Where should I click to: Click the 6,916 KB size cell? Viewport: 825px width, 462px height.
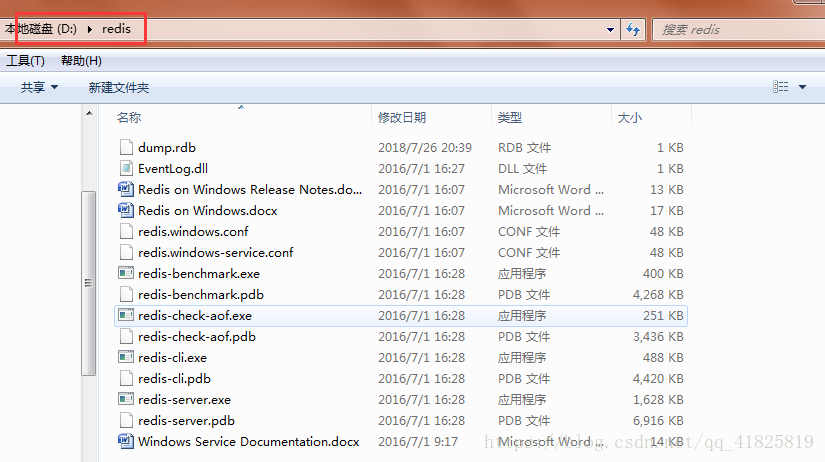click(658, 421)
